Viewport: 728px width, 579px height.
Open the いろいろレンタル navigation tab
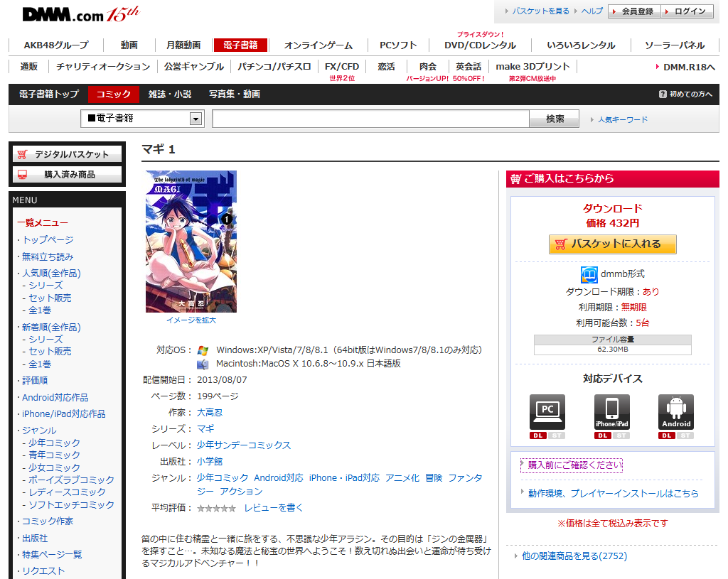(x=581, y=45)
